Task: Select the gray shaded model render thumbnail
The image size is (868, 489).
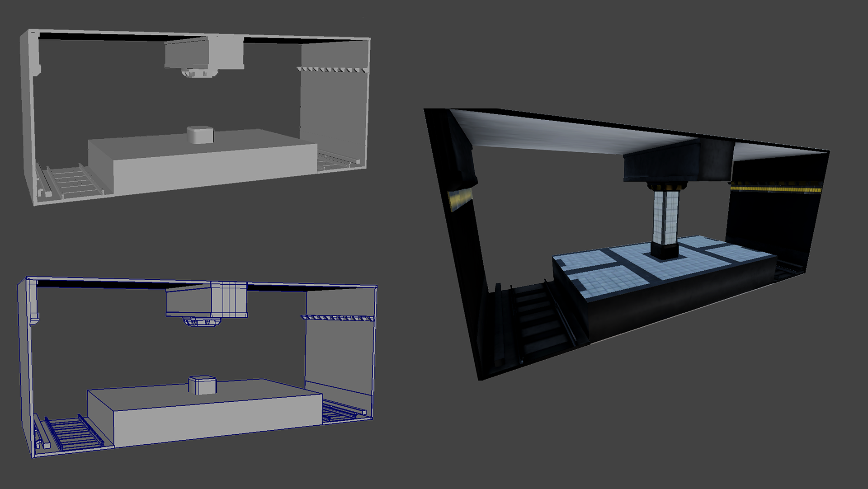Action: point(195,118)
